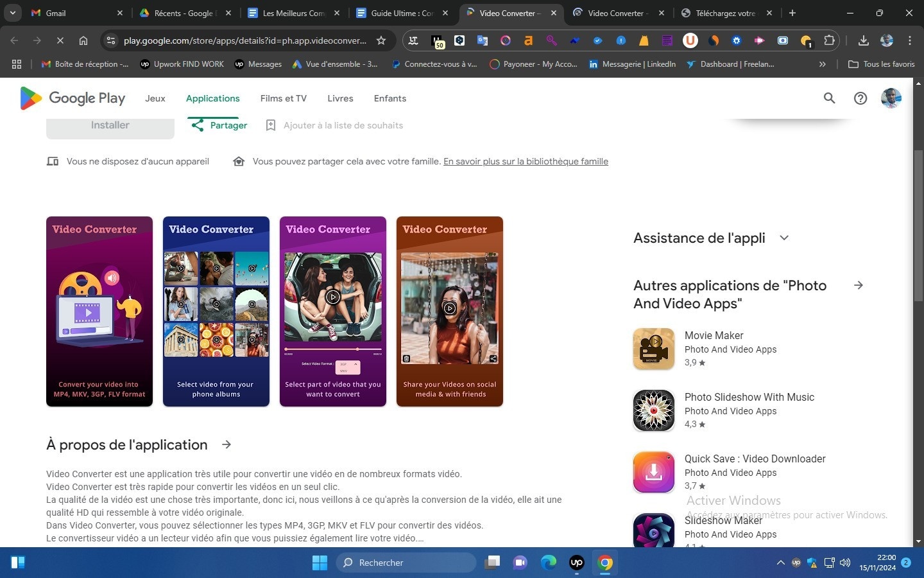
Task: Open Microsoft Edge from the taskbar
Action: click(x=548, y=563)
